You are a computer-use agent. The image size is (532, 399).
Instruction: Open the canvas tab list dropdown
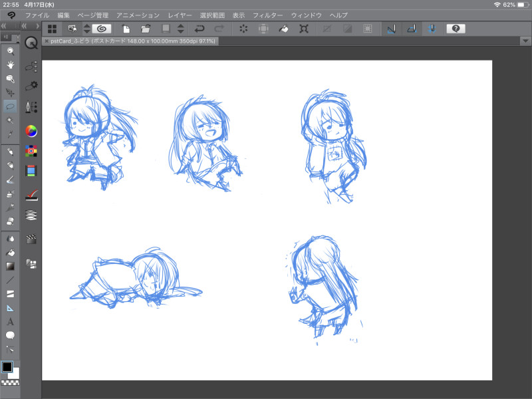(525, 41)
